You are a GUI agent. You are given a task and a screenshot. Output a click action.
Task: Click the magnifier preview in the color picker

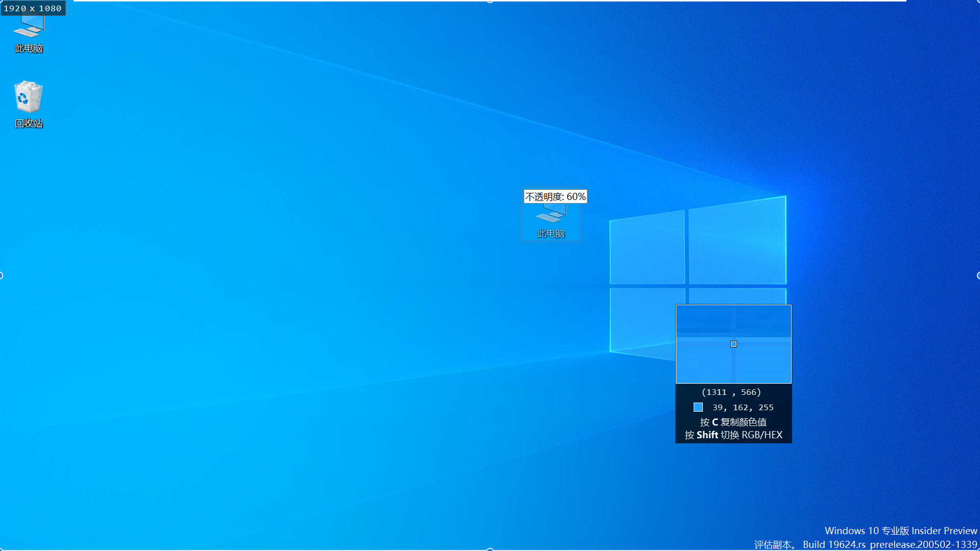[733, 344]
